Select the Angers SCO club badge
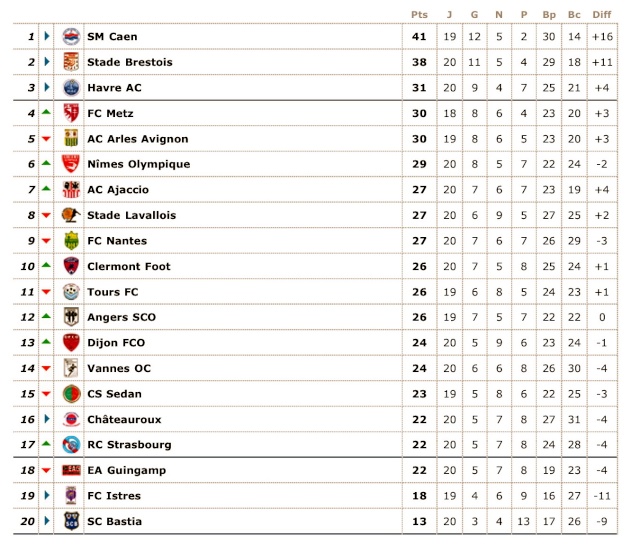The width and height of the screenshot is (640, 546). [71, 317]
